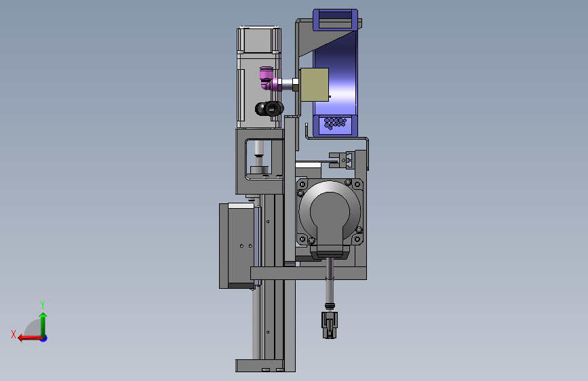This screenshot has height=381, width=588.
Task: Select the grey stepper motor at the top left
Action: [x=259, y=77]
